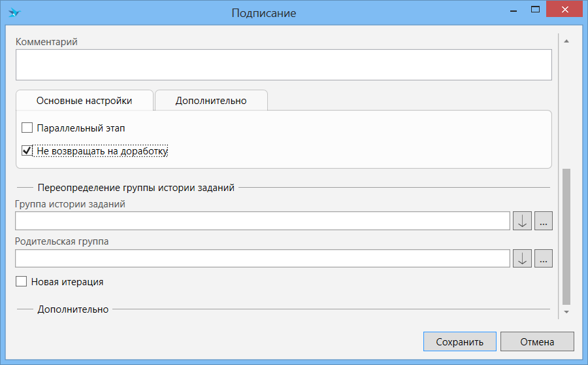Switch to the Дополнительно tab
The image size is (588, 365).
tap(211, 100)
